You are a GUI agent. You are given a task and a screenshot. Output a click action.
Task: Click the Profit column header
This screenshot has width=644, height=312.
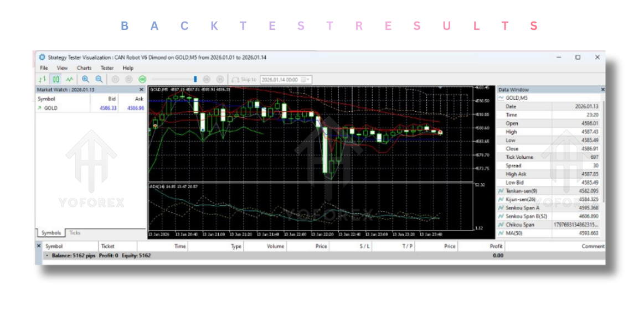click(496, 246)
